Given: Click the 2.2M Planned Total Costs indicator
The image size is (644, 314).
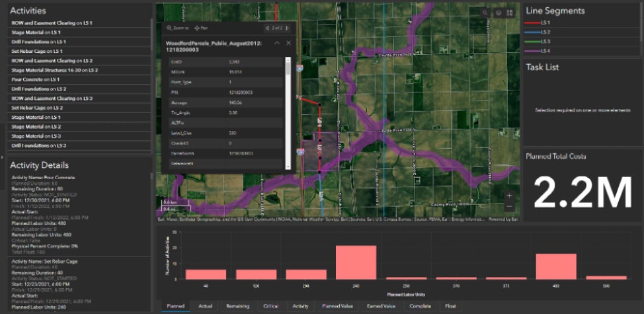Looking at the screenshot, I should (583, 193).
